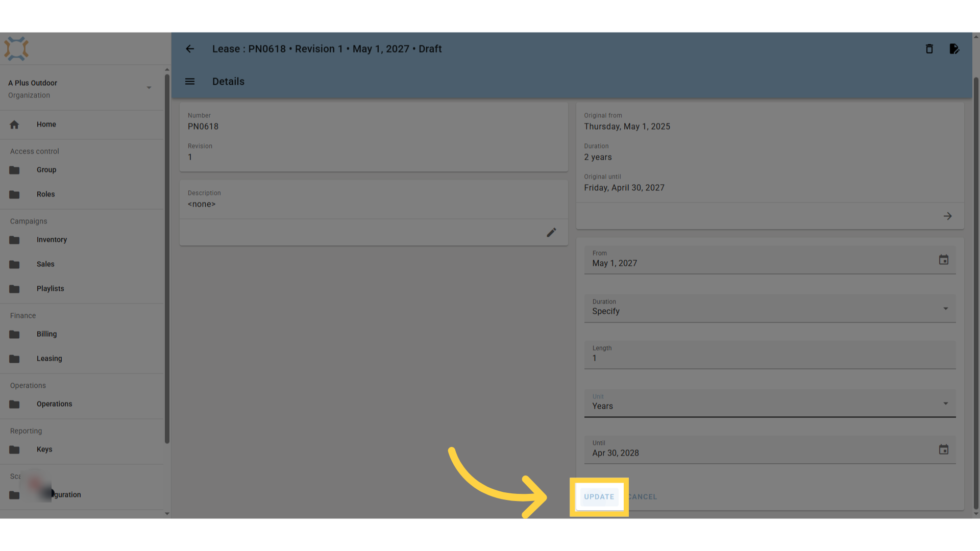Click the Roles folder icon
The width and height of the screenshot is (980, 551).
14,194
